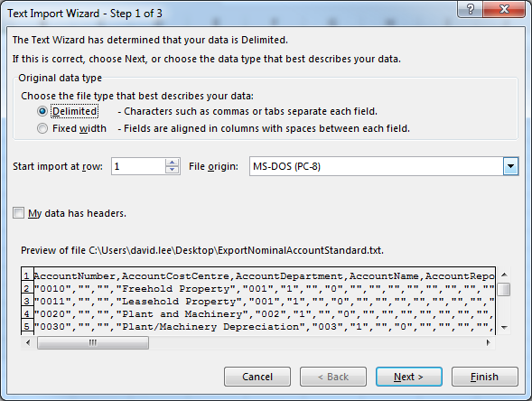Click the Finish button

[484, 377]
